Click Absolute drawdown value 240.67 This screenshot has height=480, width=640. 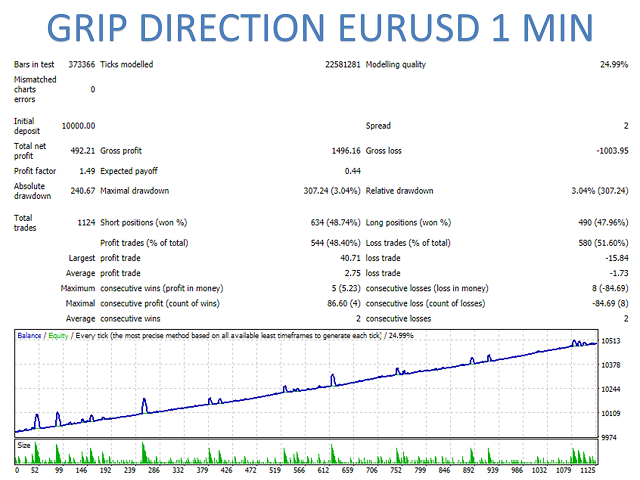click(x=83, y=191)
